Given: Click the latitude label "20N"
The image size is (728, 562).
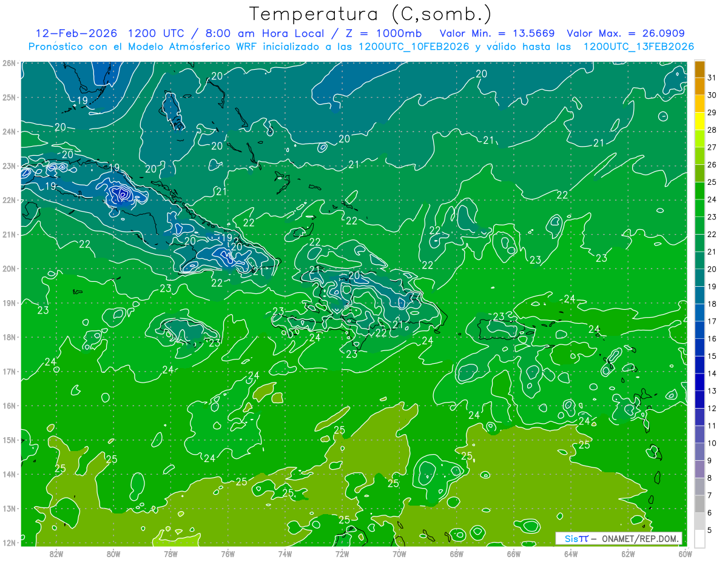Looking at the screenshot, I should pyautogui.click(x=9, y=269).
